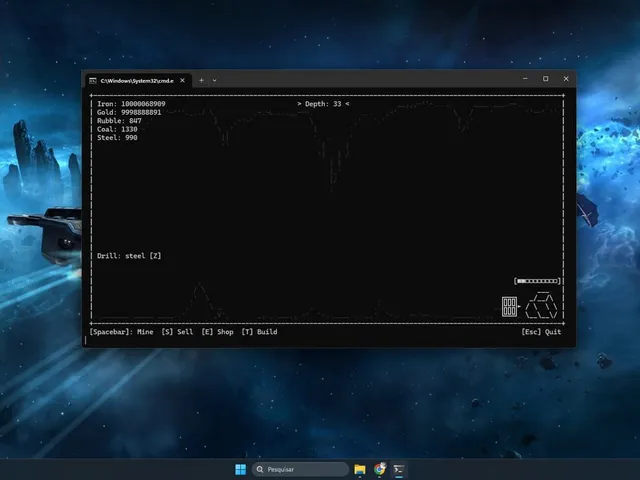Image resolution: width=640 pixels, height=480 pixels.
Task: Select the C:\Windows\System32\cmd.exe tab
Action: pos(138,80)
